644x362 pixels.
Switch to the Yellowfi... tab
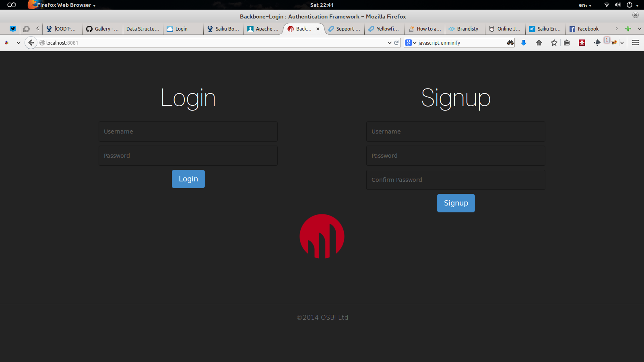click(x=384, y=29)
